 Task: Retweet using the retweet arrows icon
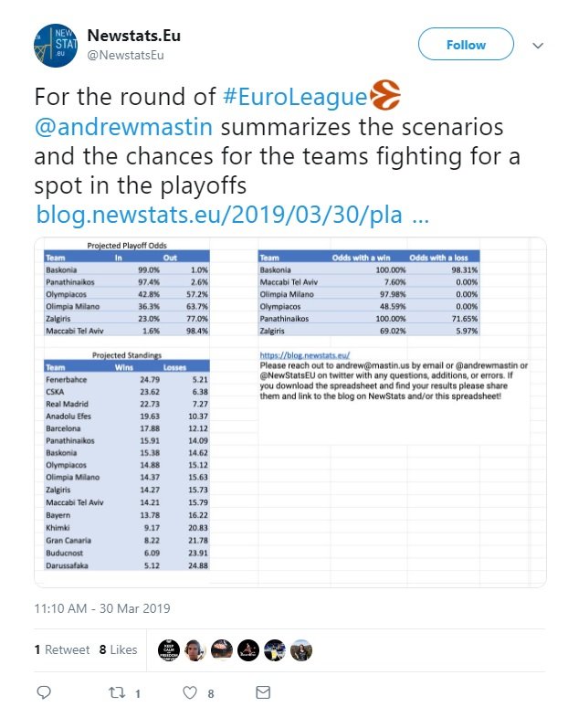point(117,692)
